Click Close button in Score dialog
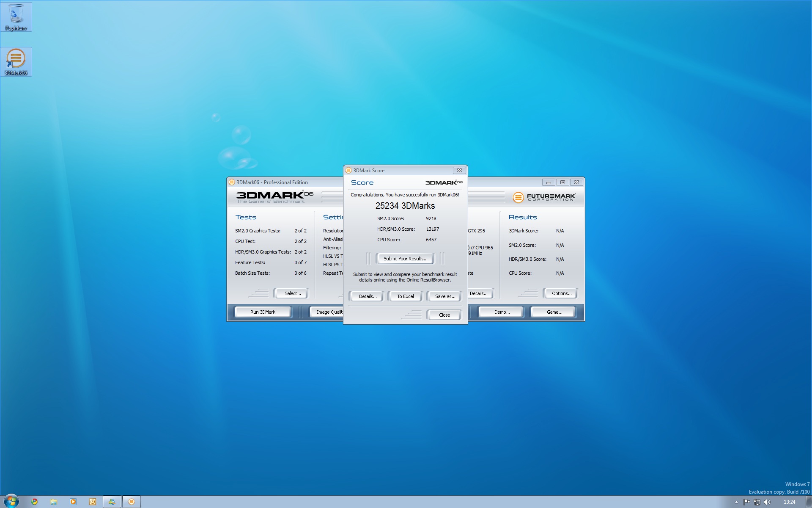Image resolution: width=812 pixels, height=508 pixels. 444,315
